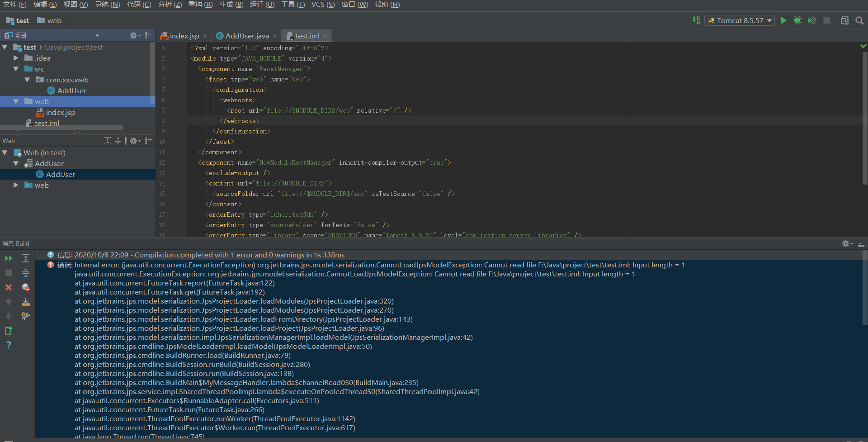Hide the Web tool window
Image resolution: width=868 pixels, height=442 pixels.
click(x=149, y=141)
